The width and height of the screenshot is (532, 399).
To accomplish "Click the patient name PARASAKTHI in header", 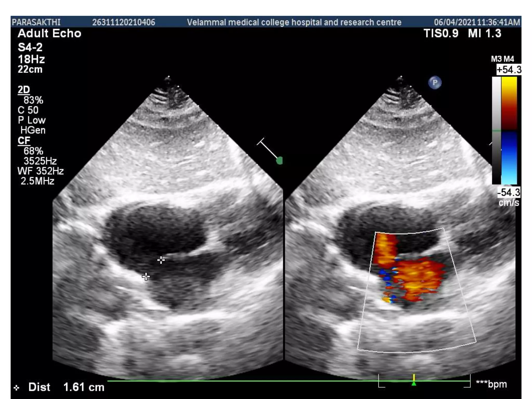I will [36, 22].
